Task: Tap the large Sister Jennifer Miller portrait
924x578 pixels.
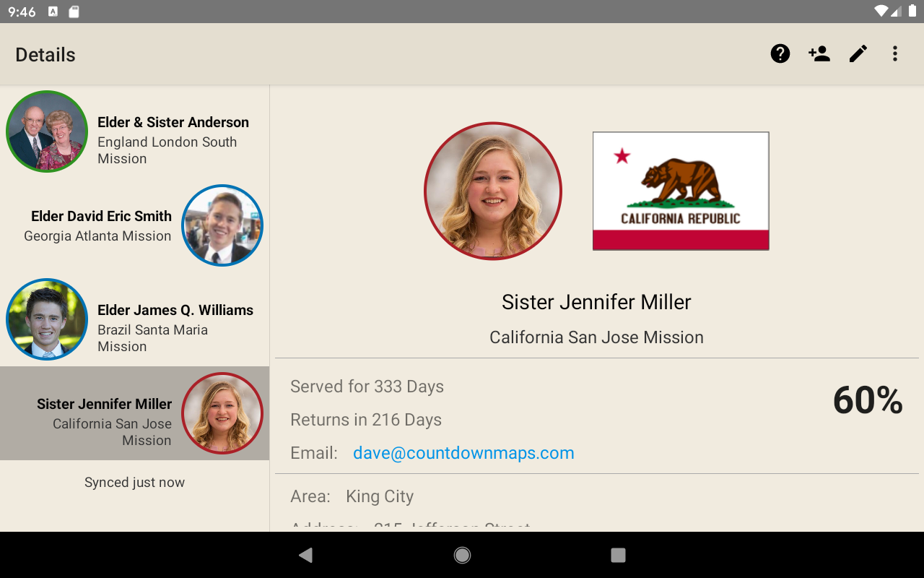Action: [493, 191]
